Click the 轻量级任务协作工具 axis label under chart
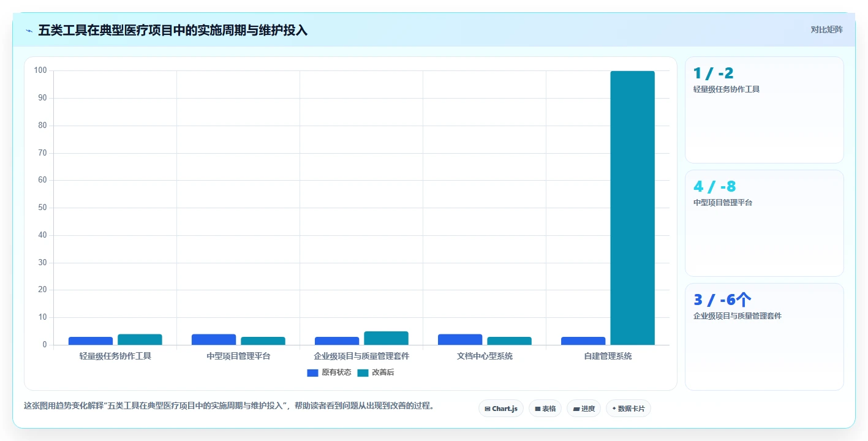Image resolution: width=868 pixels, height=441 pixels. (x=115, y=356)
